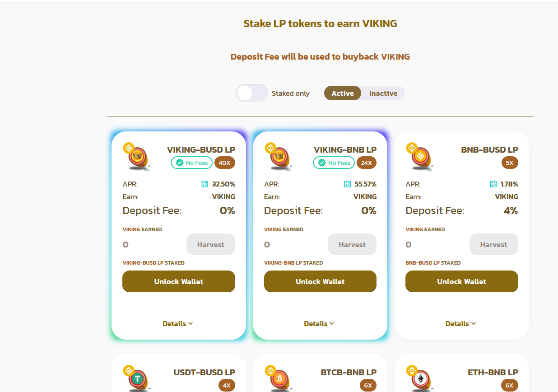Toggle the Staked only switch
This screenshot has width=558, height=392.
[252, 93]
